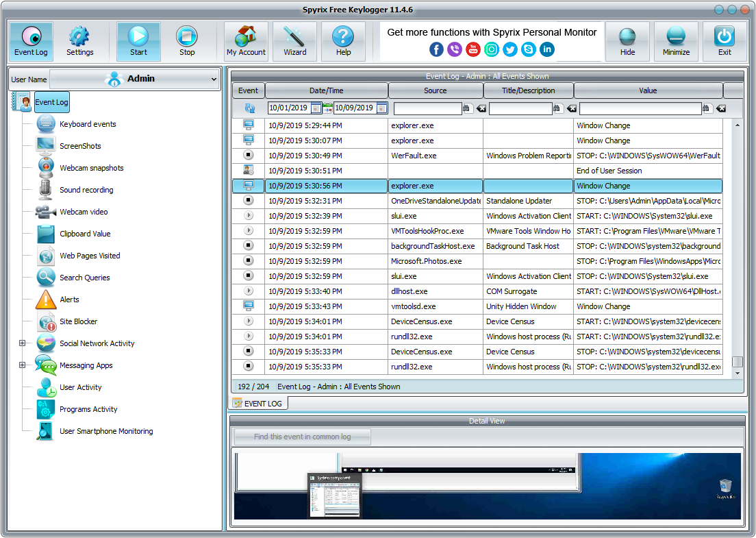The image size is (756, 538).
Task: Click the refresh icon in filter row
Action: click(x=249, y=108)
